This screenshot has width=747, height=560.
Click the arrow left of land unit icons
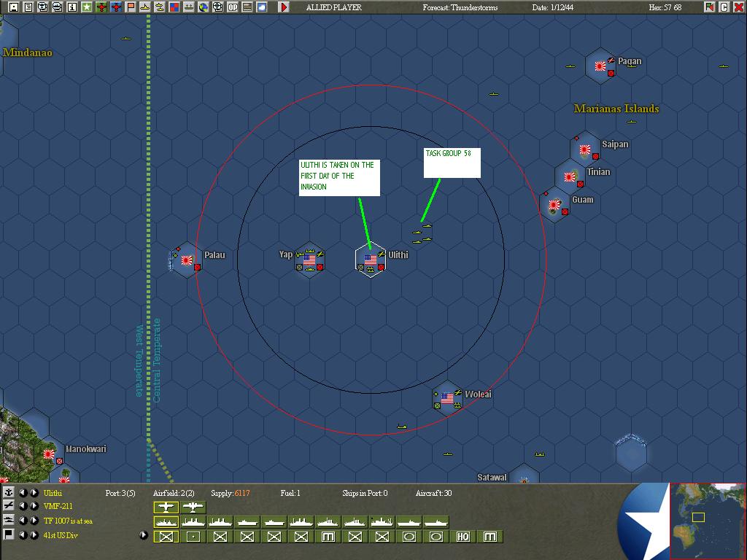pos(144,534)
